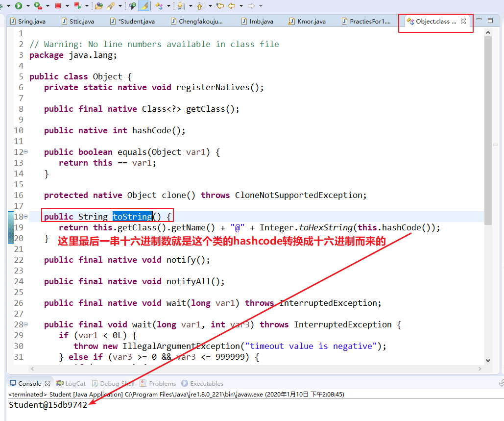Toggle the breadcrumb icon in toolbar
Viewport: 504px width, 421px height.
[x=132, y=6]
